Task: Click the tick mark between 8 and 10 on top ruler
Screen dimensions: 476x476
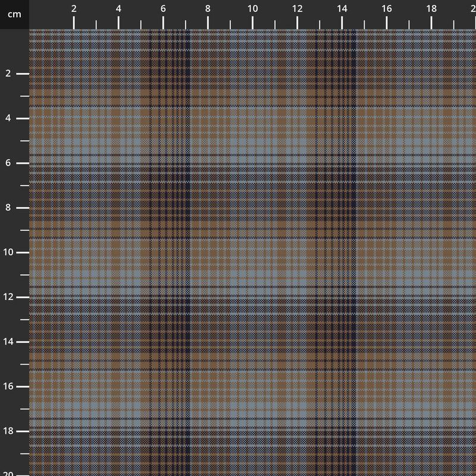Action: click(230, 23)
